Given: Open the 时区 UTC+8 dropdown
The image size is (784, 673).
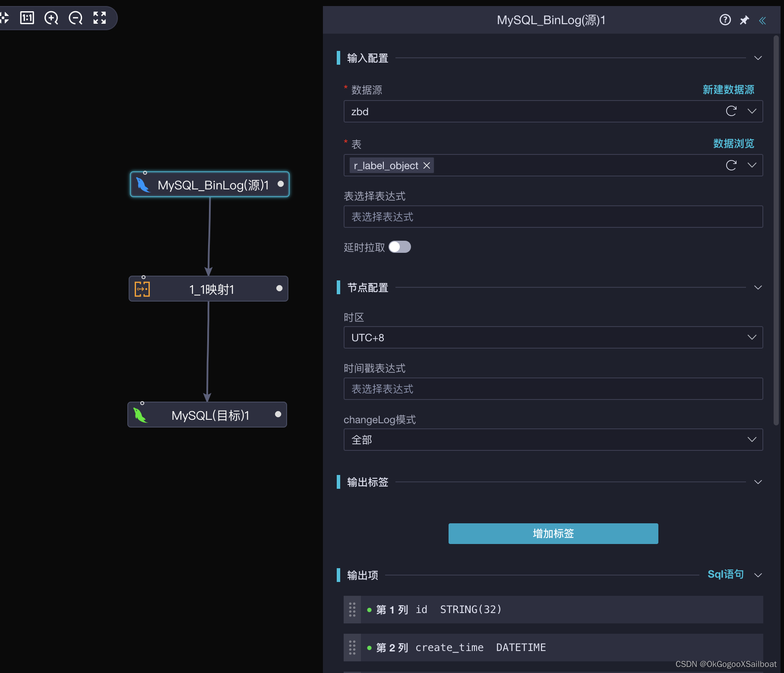Looking at the screenshot, I should tap(752, 337).
